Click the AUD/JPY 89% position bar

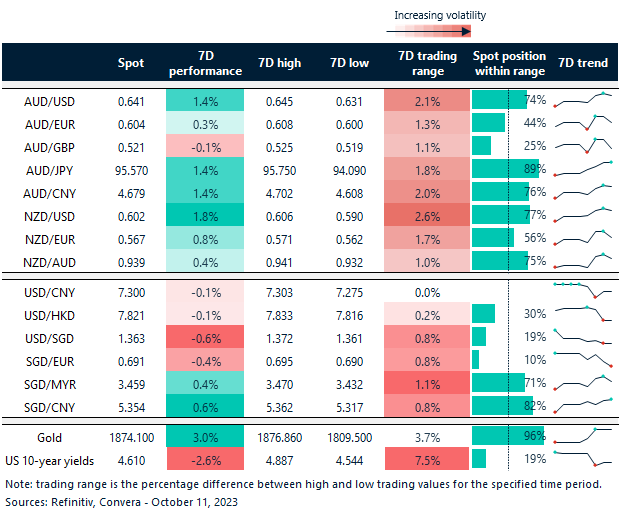504,169
